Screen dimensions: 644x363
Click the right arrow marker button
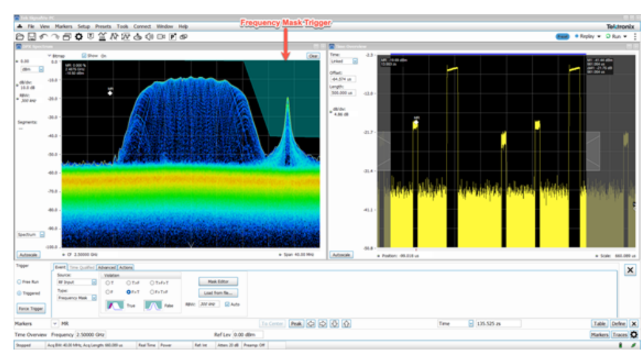(323, 324)
